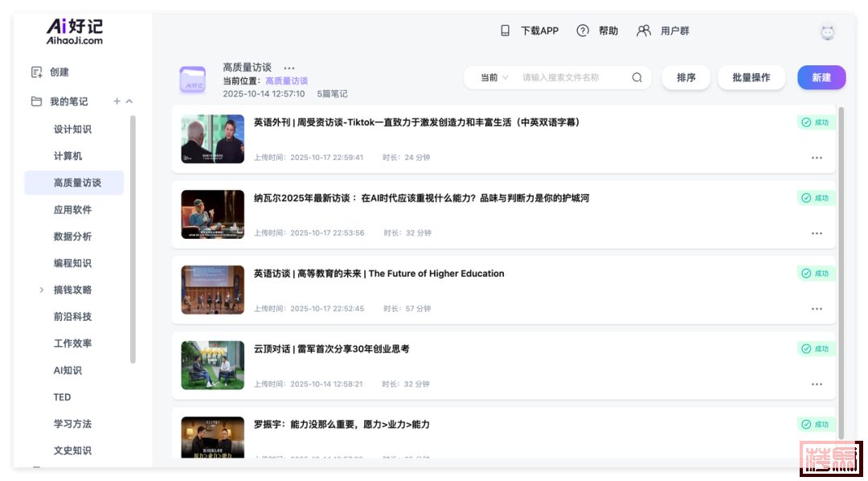This screenshot has width=868, height=481.
Task: Open the user avatar at top right
Action: pos(827,32)
